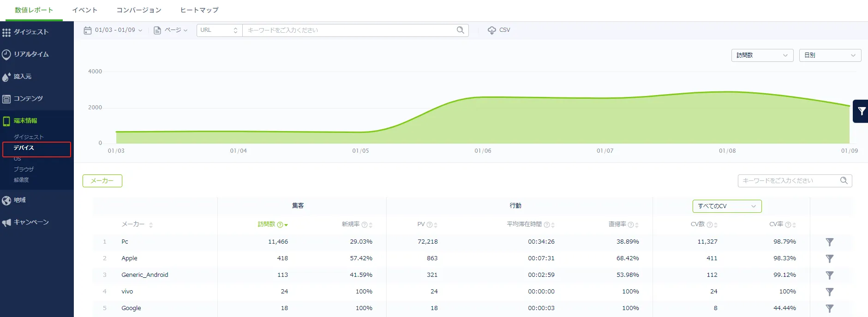Click the filter funnel icon for Apple row
The width and height of the screenshot is (868, 317).
coord(829,258)
